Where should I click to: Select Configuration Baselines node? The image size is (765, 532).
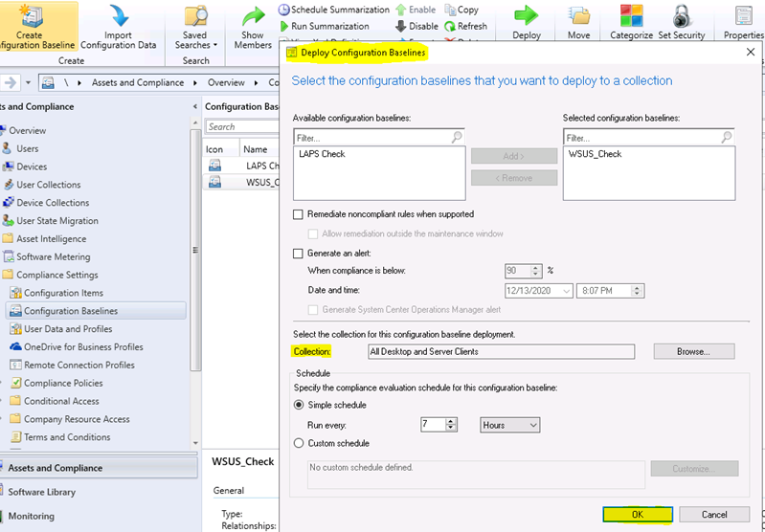96,311
